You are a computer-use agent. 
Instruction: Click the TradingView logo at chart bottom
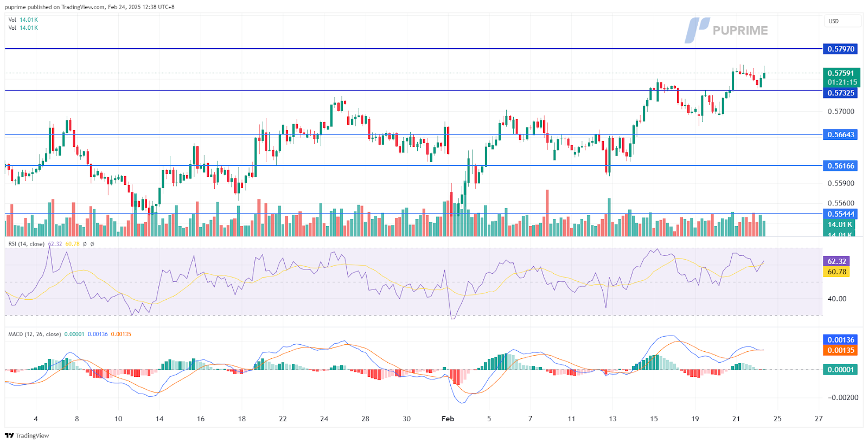point(27,435)
